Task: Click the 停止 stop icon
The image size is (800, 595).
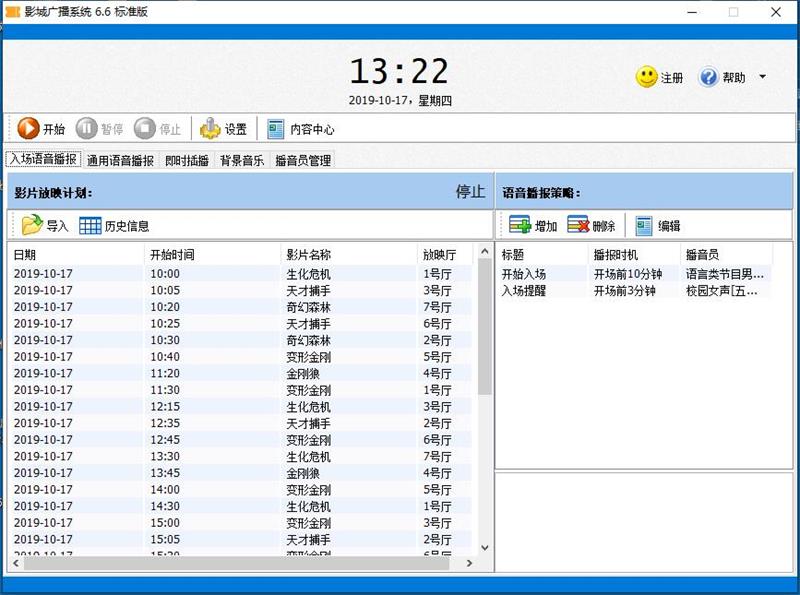Action: coord(145,129)
